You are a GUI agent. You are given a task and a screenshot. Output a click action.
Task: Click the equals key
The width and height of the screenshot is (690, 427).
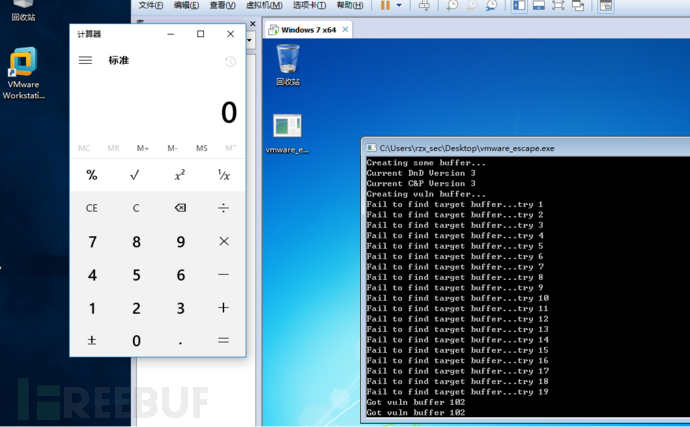pos(224,340)
